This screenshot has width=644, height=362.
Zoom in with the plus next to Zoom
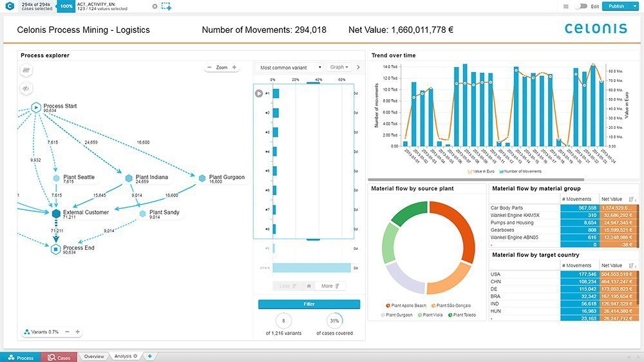(234, 67)
